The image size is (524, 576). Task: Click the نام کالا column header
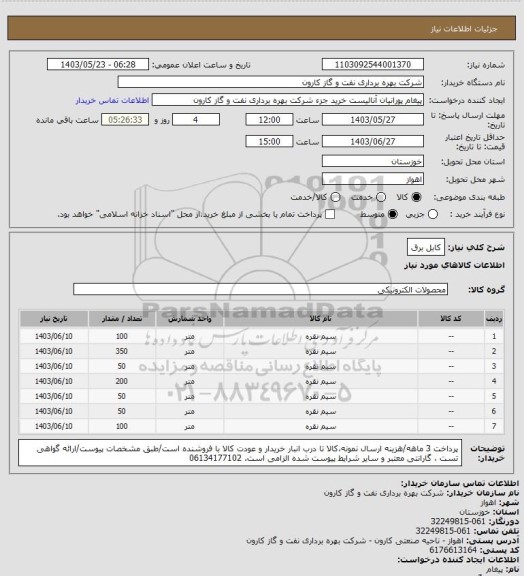tap(320, 318)
